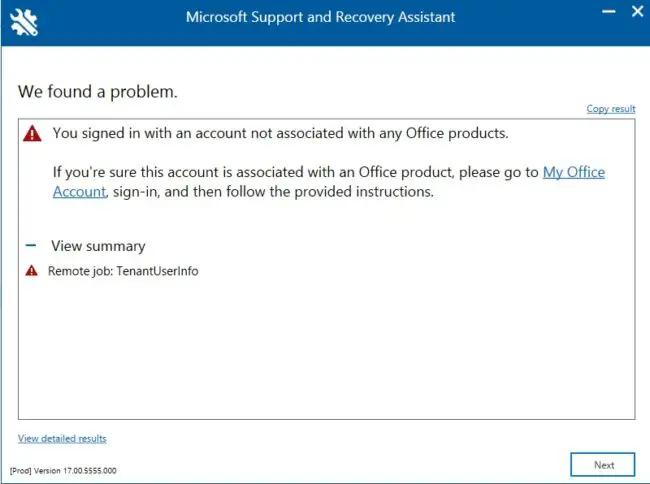Minimize the Support and Recovery Assistant window

click(609, 12)
